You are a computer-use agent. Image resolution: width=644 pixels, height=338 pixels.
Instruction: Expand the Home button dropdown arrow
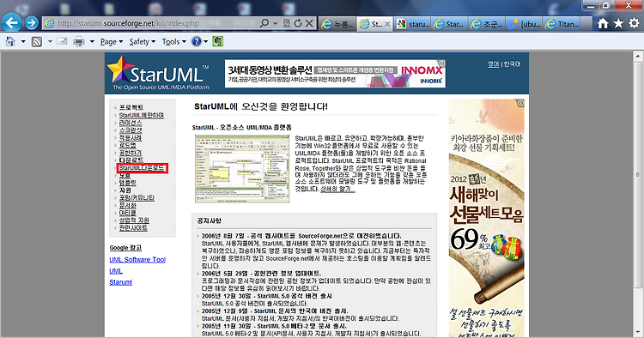tap(23, 41)
